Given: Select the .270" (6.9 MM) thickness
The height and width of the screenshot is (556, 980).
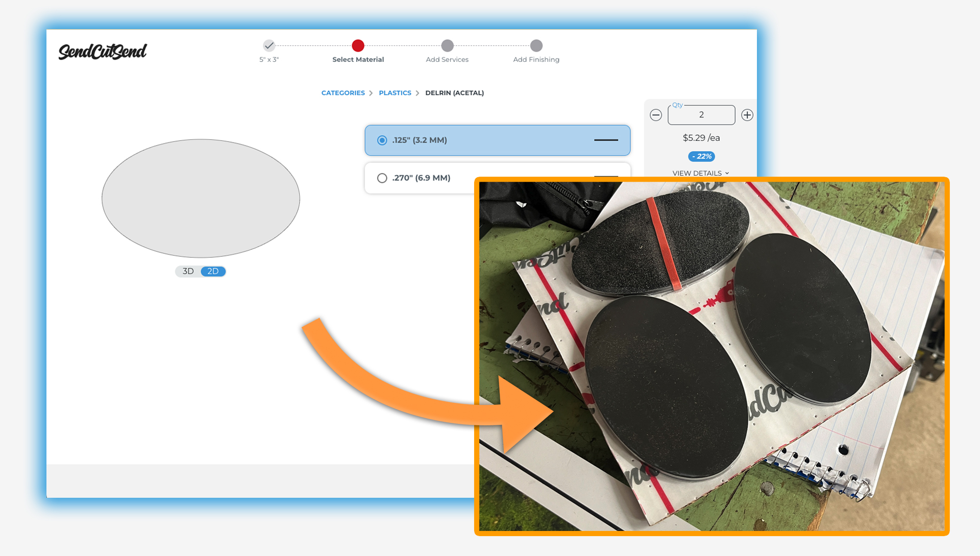Looking at the screenshot, I should 382,178.
